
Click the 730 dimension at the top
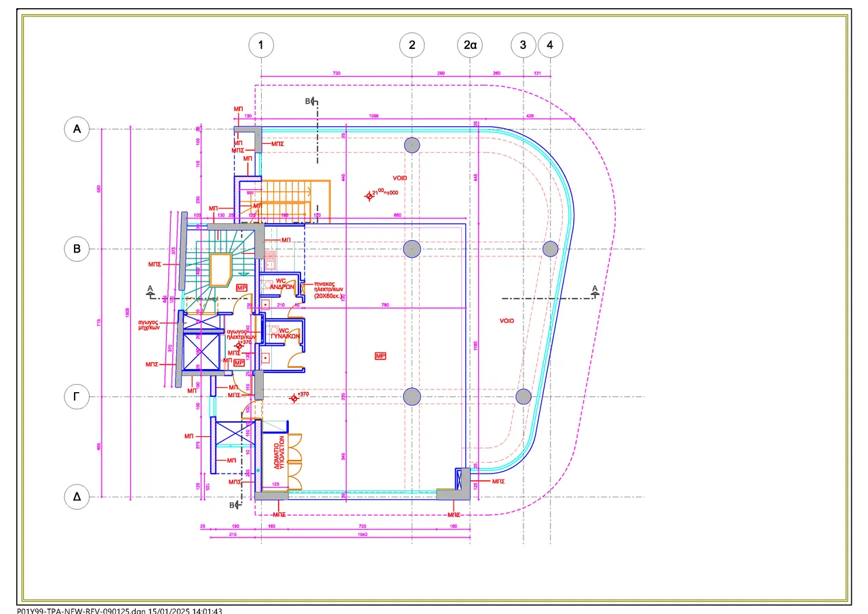[336, 73]
